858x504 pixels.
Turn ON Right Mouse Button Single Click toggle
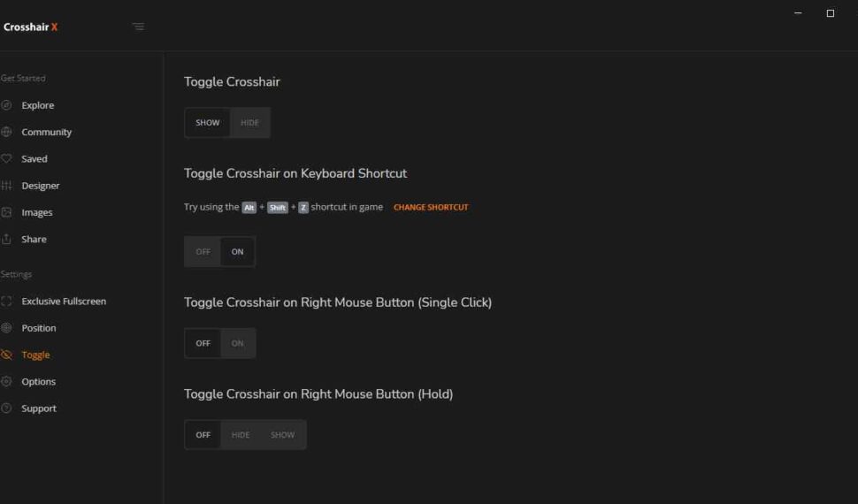pyautogui.click(x=237, y=343)
